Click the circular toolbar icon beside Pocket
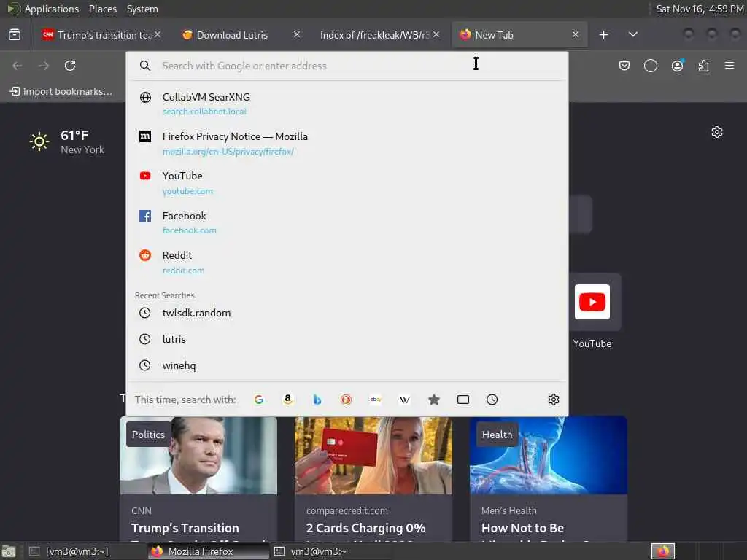Image resolution: width=747 pixels, height=560 pixels. (x=651, y=66)
